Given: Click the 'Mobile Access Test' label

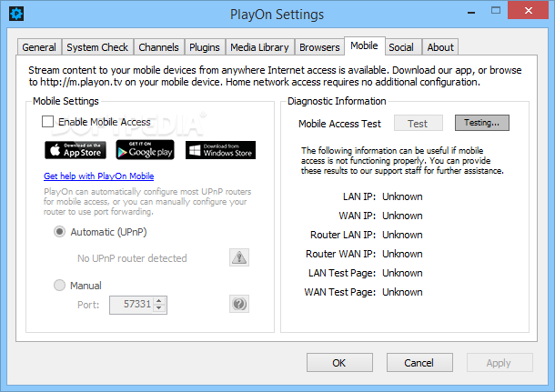Looking at the screenshot, I should point(339,124).
